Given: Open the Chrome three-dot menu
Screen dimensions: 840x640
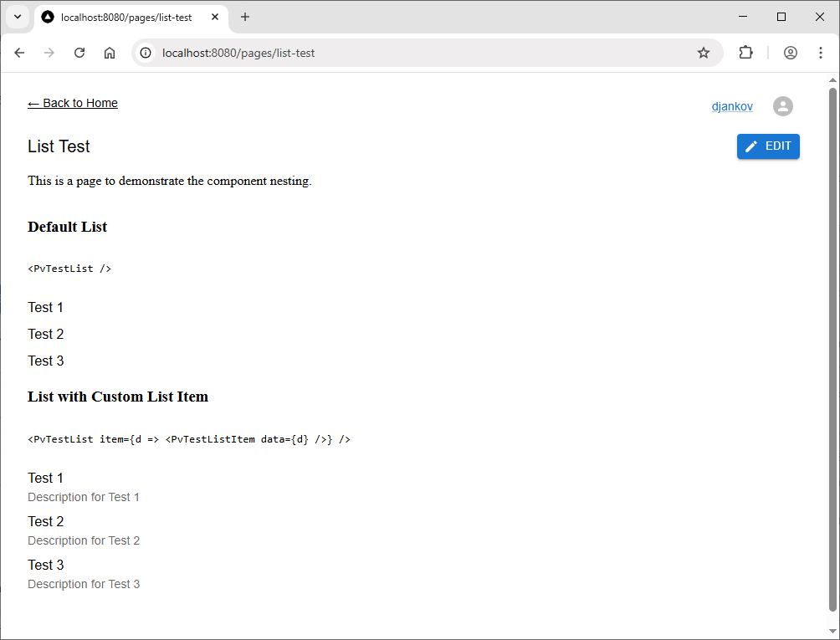Looking at the screenshot, I should pos(820,53).
